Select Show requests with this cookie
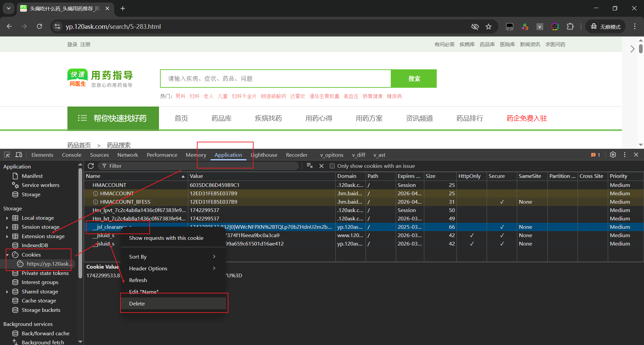The height and width of the screenshot is (345, 644). [x=173, y=238]
